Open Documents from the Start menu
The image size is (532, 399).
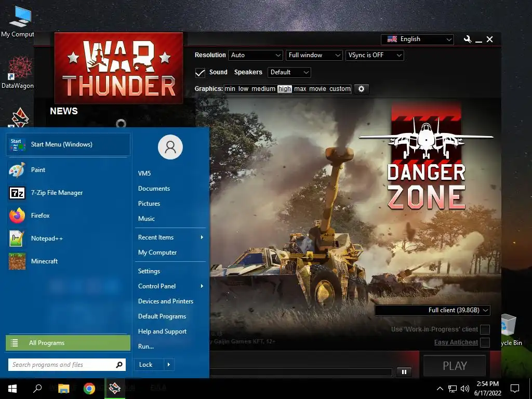[x=154, y=189]
